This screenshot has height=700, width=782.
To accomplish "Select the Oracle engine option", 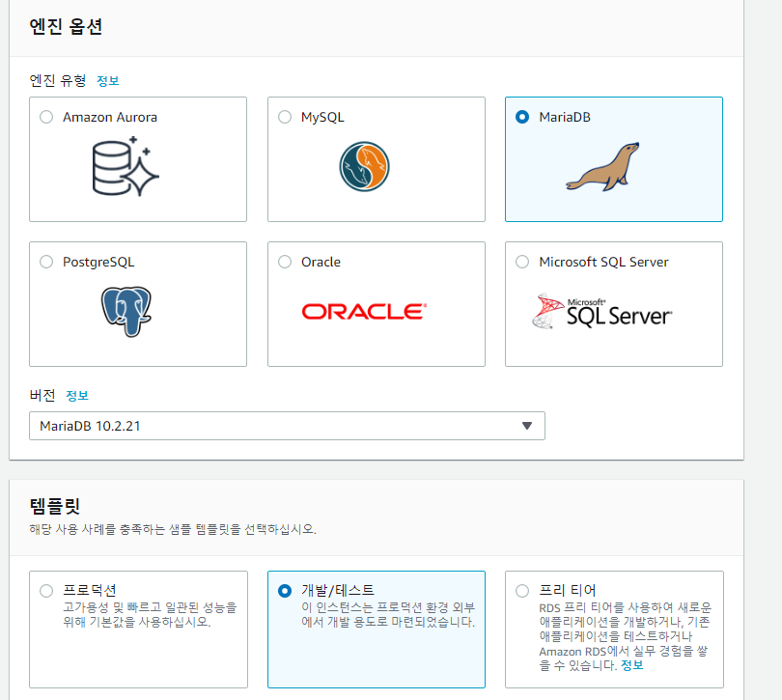I will coord(284,261).
